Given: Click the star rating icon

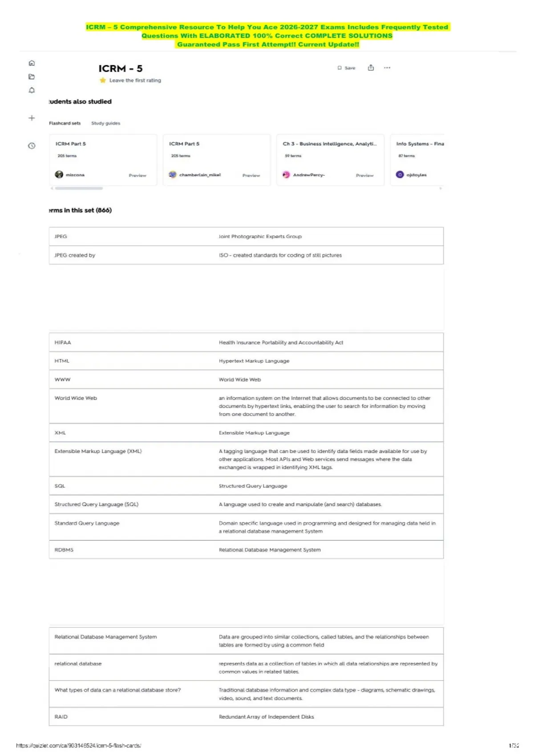Looking at the screenshot, I should 103,80.
